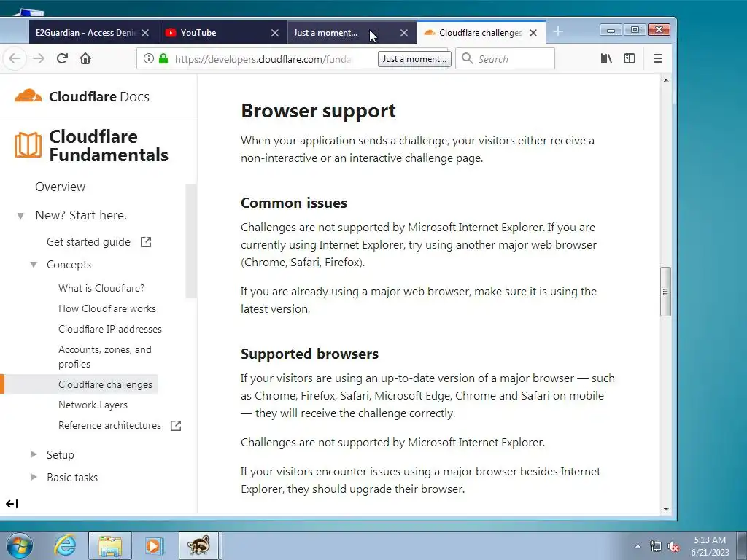Select Cloudflare challenges sidebar item
This screenshot has height=560, width=747.
(x=105, y=384)
